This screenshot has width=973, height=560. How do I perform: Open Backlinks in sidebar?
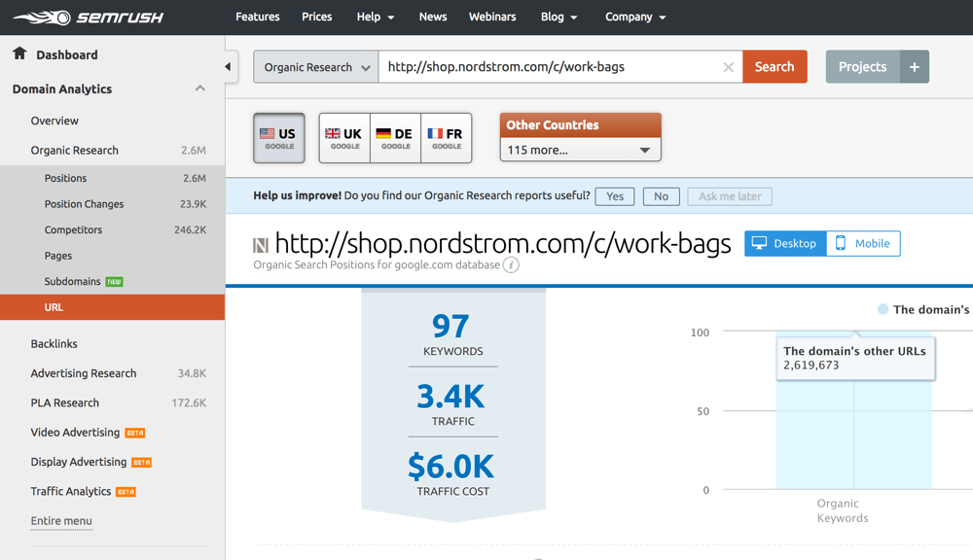tap(54, 343)
